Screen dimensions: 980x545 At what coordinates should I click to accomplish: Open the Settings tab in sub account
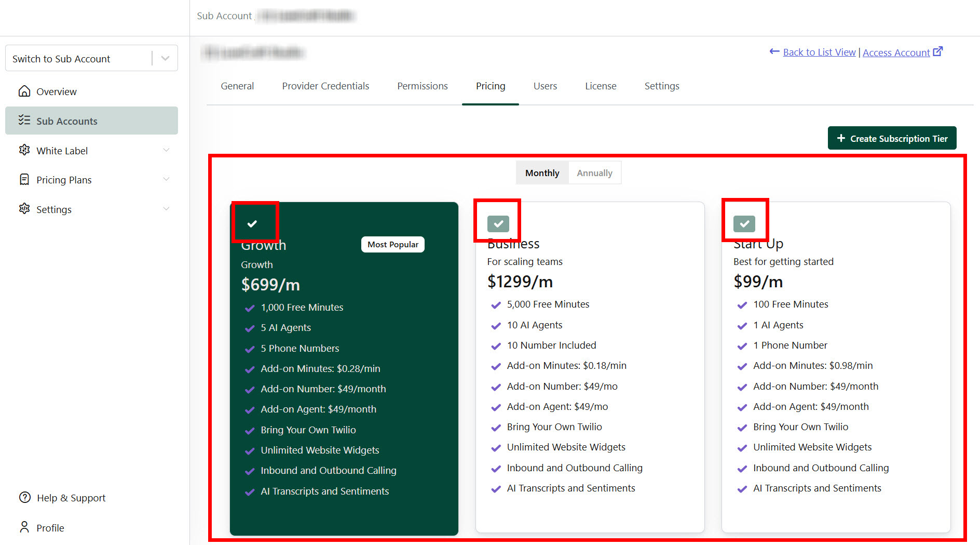click(x=662, y=86)
